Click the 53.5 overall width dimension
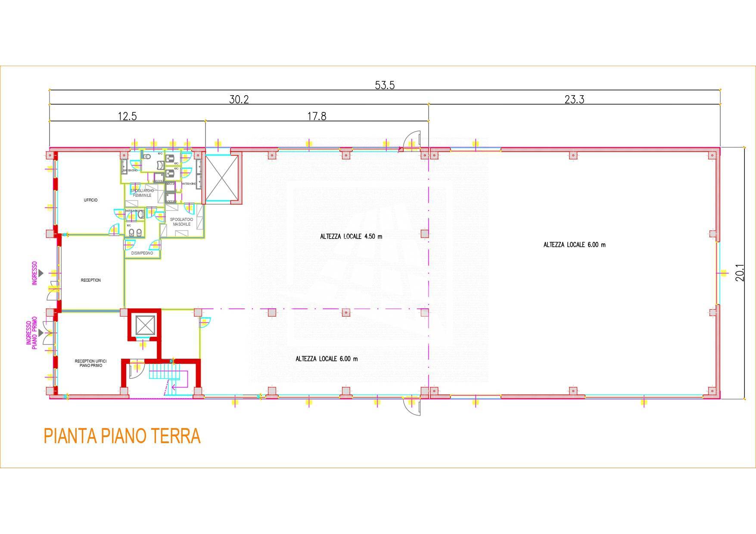Image resolution: width=756 pixels, height=534 pixels. 385,85
